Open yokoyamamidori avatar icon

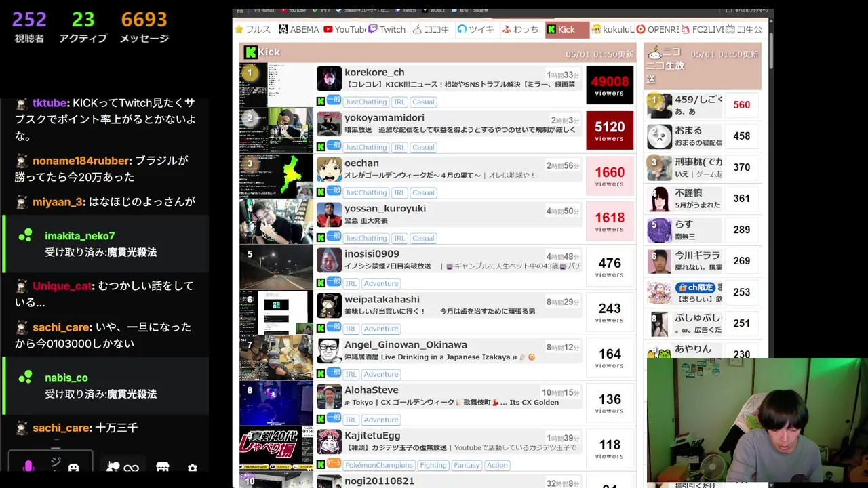(329, 124)
